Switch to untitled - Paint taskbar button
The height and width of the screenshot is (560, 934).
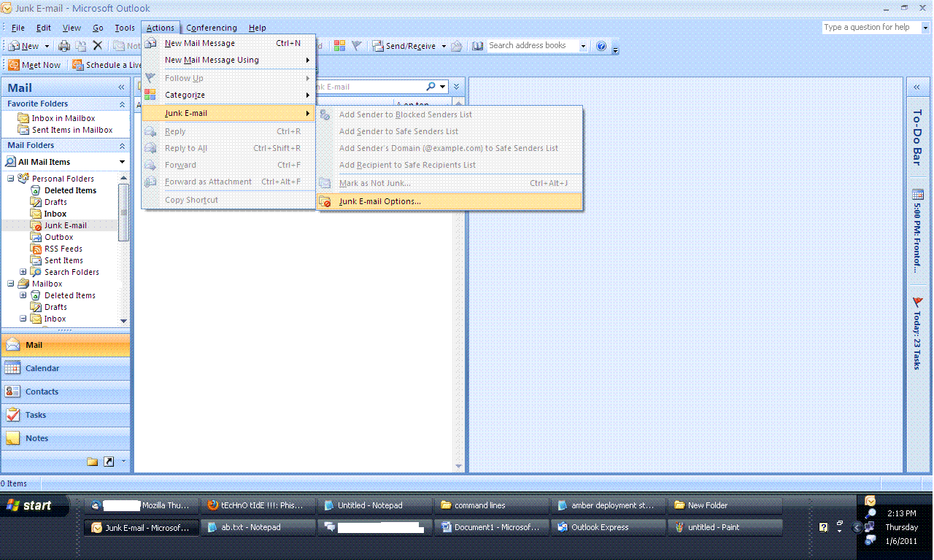[726, 527]
